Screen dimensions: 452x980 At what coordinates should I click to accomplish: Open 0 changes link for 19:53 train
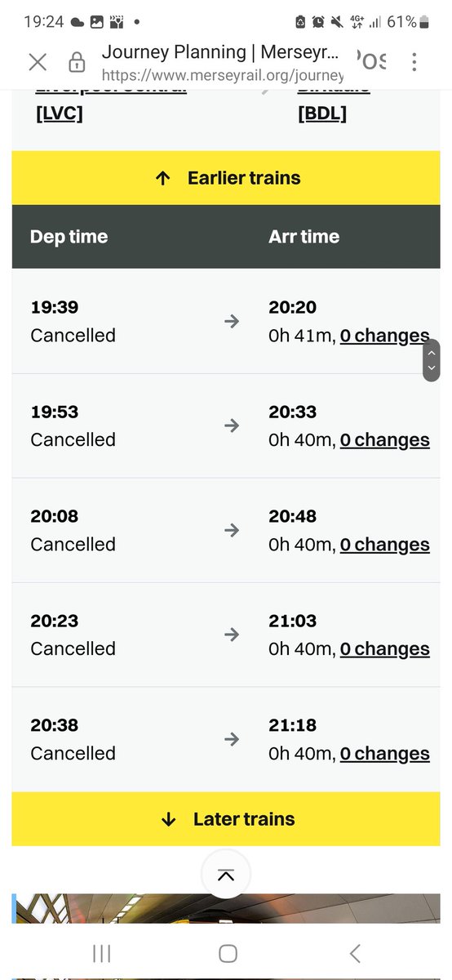coord(384,440)
